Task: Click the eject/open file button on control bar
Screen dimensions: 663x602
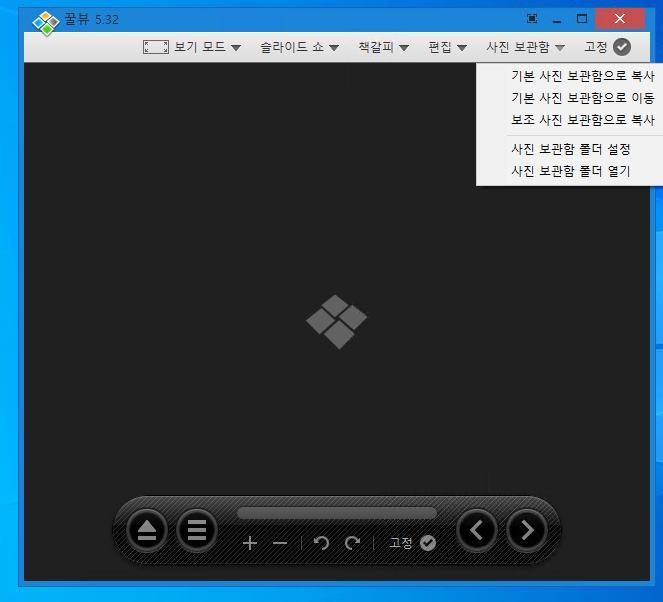Action: [x=147, y=530]
